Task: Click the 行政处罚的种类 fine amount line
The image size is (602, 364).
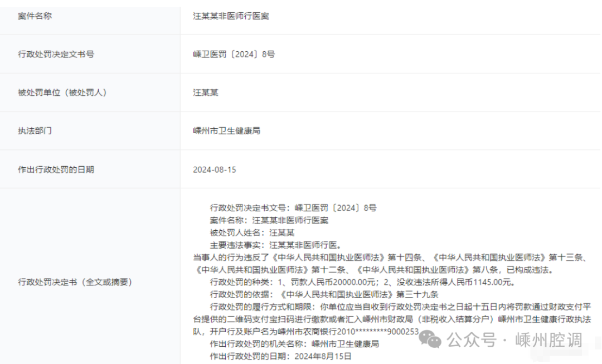Action: [x=361, y=282]
